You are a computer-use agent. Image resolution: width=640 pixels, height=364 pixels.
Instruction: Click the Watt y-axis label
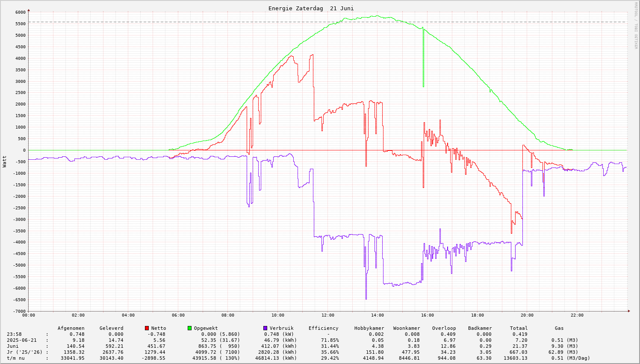pyautogui.click(x=5, y=161)
